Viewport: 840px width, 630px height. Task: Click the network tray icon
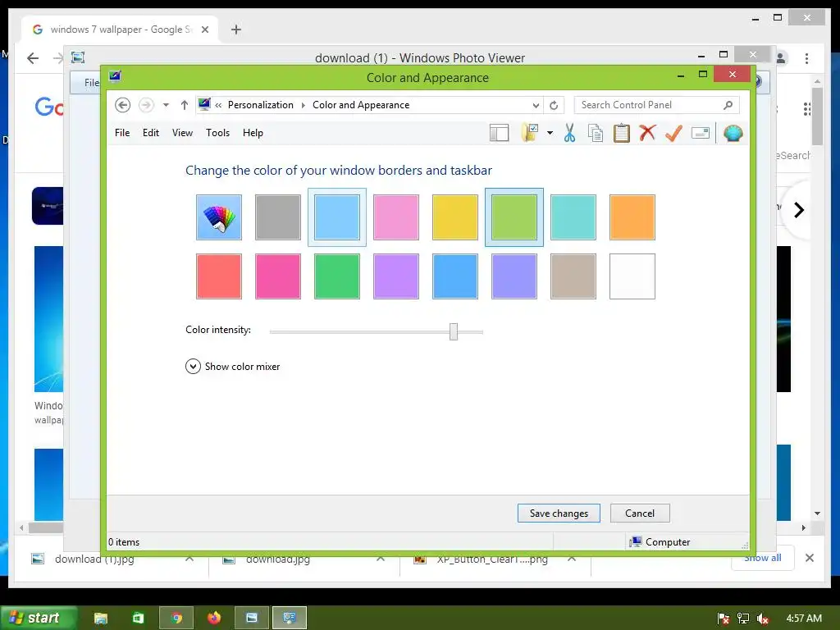(x=743, y=619)
